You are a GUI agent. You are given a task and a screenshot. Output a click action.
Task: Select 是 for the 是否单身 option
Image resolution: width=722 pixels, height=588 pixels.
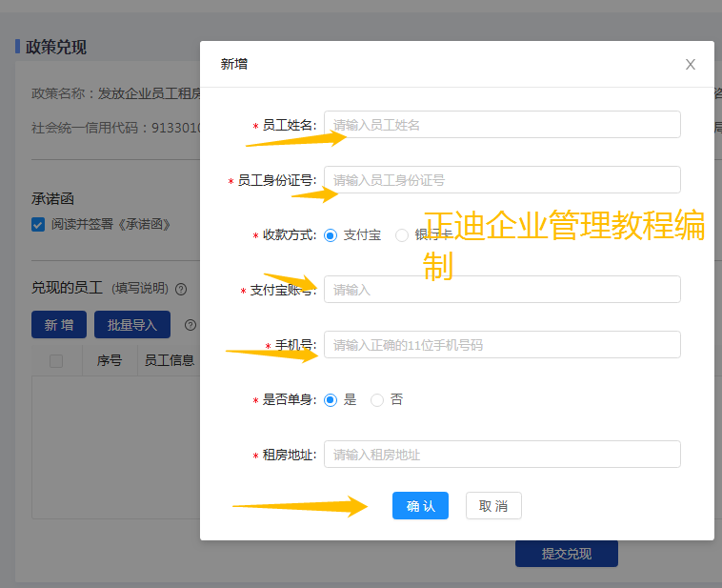pyautogui.click(x=331, y=400)
